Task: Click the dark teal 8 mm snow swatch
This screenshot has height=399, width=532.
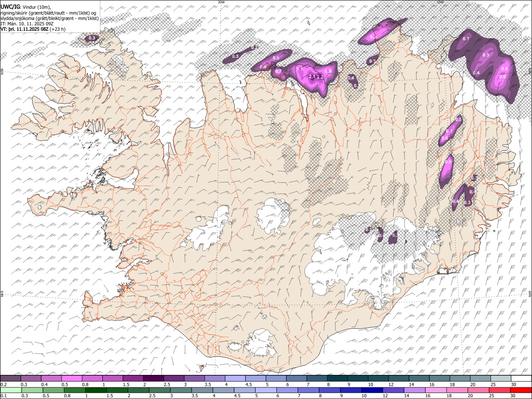Action: point(337,378)
